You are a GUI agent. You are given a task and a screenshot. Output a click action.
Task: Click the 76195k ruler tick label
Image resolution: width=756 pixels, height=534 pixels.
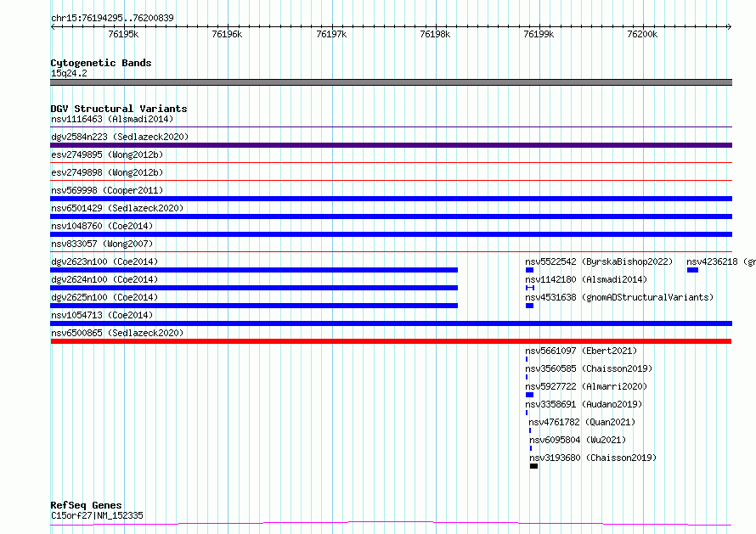(x=123, y=34)
